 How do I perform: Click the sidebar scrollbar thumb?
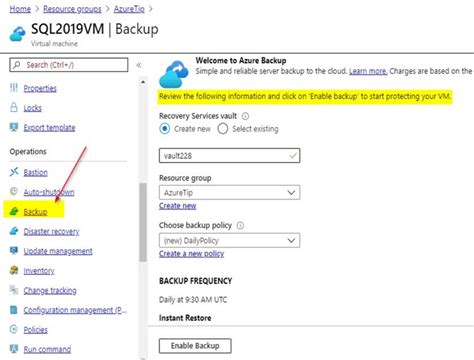coord(143,222)
